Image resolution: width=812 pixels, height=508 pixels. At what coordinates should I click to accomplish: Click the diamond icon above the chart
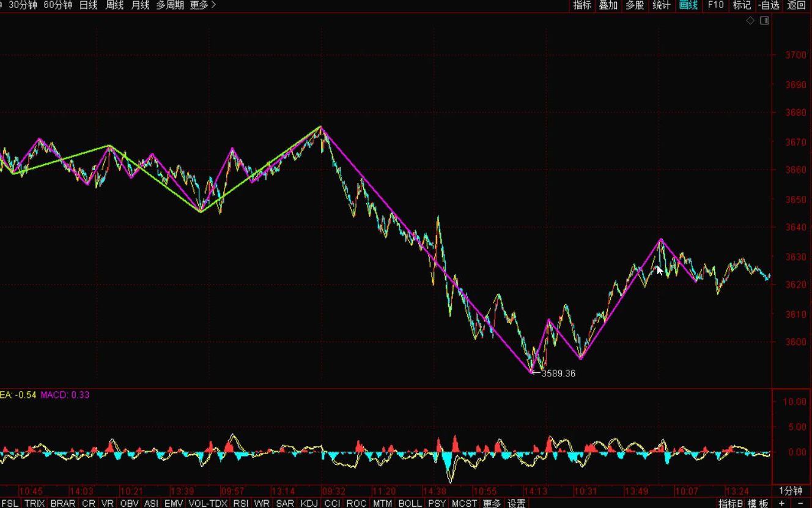click(x=750, y=21)
